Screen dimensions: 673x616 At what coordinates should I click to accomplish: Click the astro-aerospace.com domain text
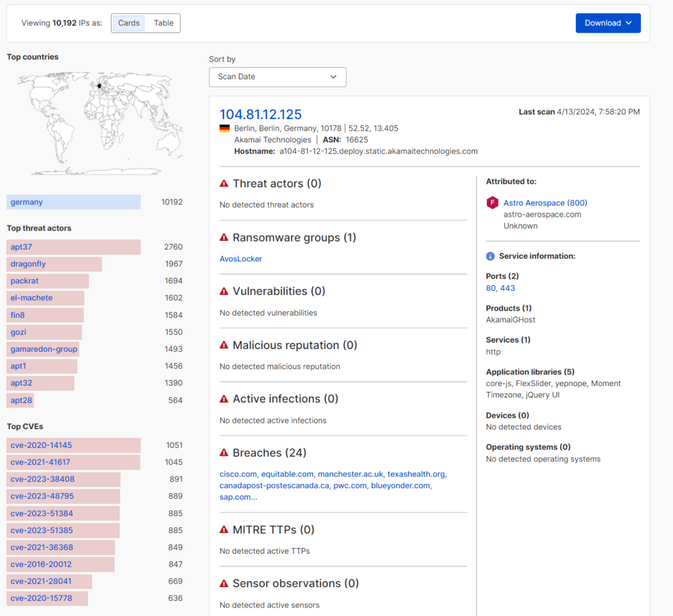pyautogui.click(x=542, y=215)
